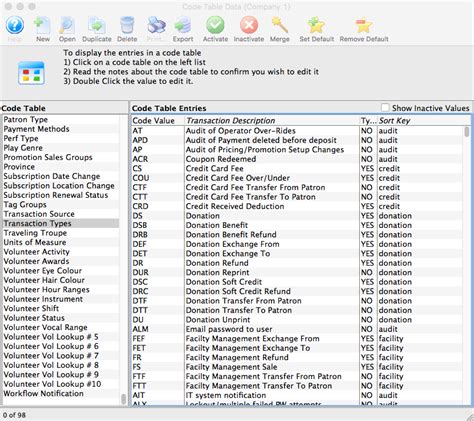Select Tag Groups code table

coord(61,204)
